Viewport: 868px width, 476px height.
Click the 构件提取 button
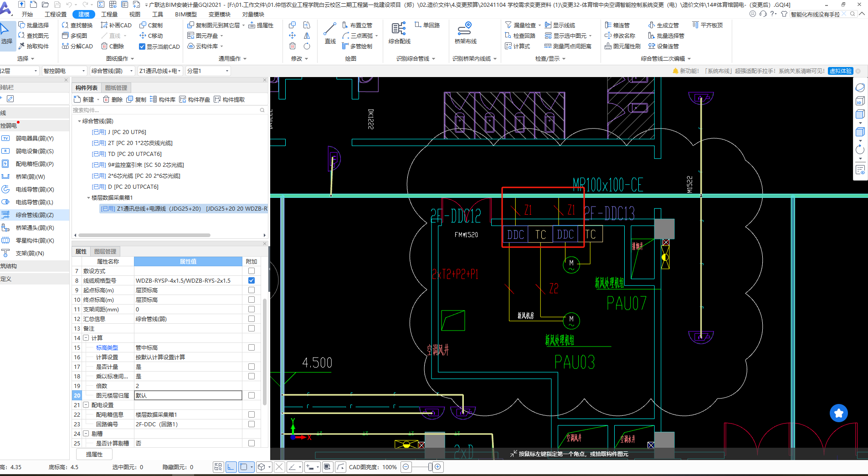click(229, 99)
